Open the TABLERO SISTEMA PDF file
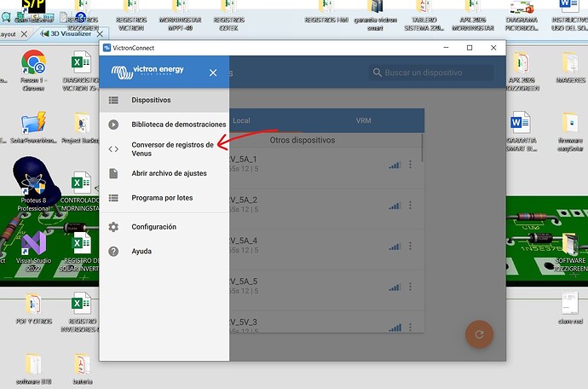Viewport: 588px width, 389px height. point(424,15)
